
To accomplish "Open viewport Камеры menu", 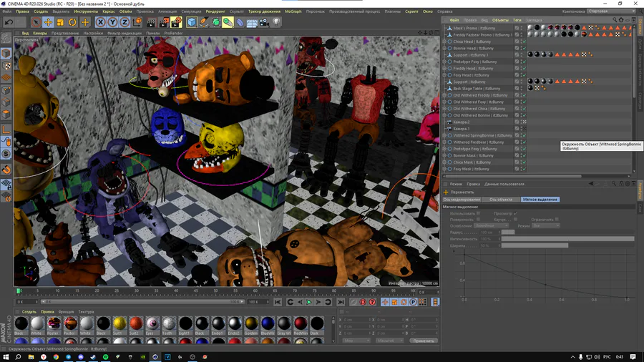I will point(40,33).
